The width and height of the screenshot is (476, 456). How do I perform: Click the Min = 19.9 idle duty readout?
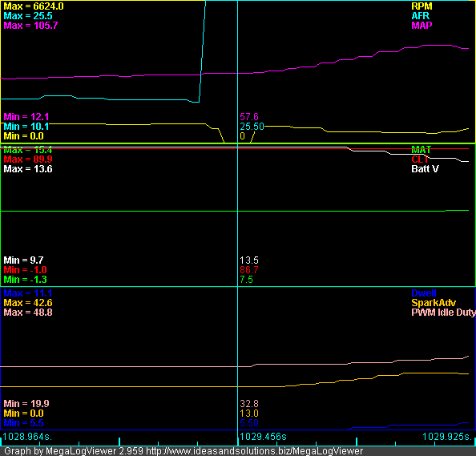pos(26,404)
